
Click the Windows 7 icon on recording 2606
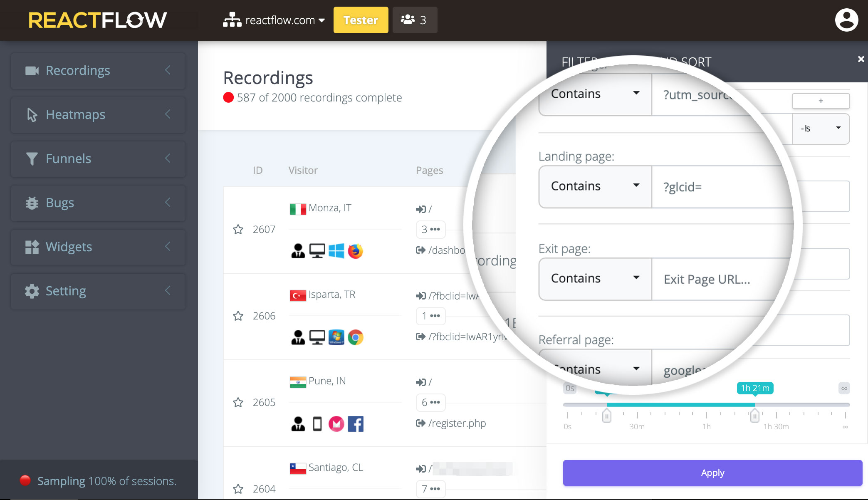pyautogui.click(x=336, y=337)
